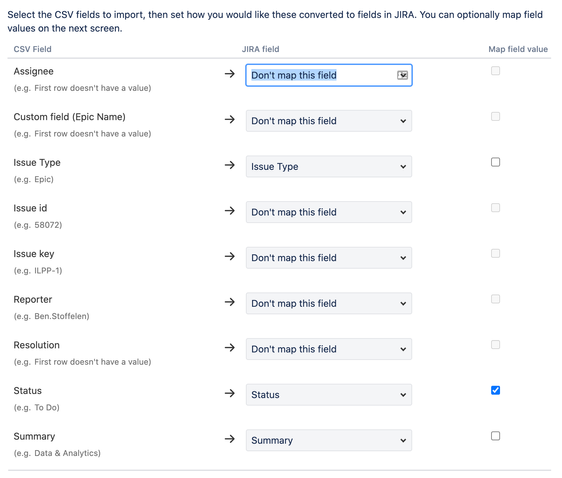Screen dimensions: 562x478
Task: Enable map field value for Issue Type
Action: [x=495, y=162]
